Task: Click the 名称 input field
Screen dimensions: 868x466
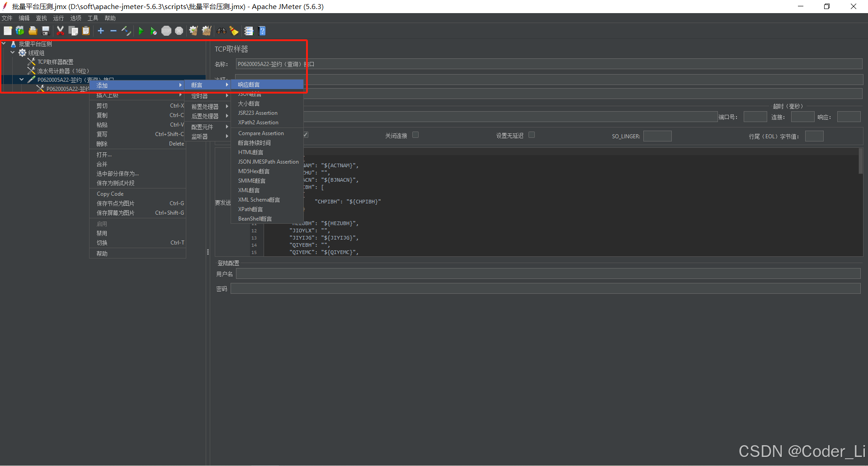Action: coord(549,64)
